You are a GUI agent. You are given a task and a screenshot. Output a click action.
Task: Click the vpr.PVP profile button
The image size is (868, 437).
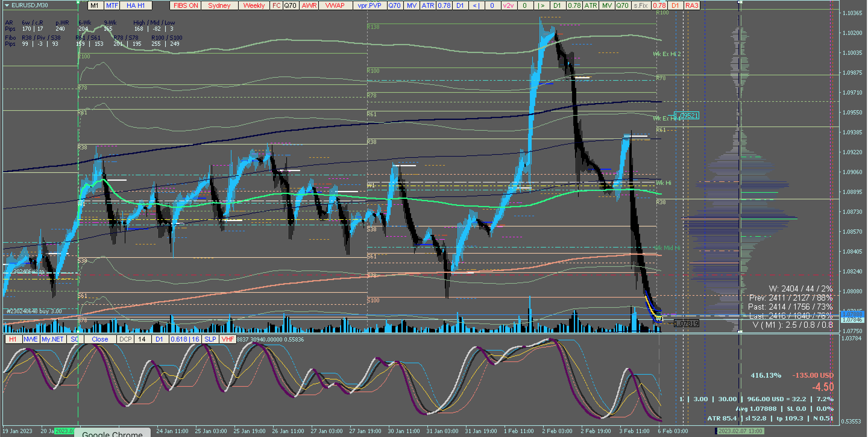(369, 5)
